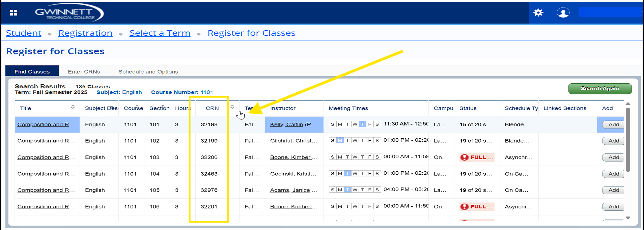Open the Schedule and Options tab
The height and width of the screenshot is (230, 644).
[x=148, y=71]
